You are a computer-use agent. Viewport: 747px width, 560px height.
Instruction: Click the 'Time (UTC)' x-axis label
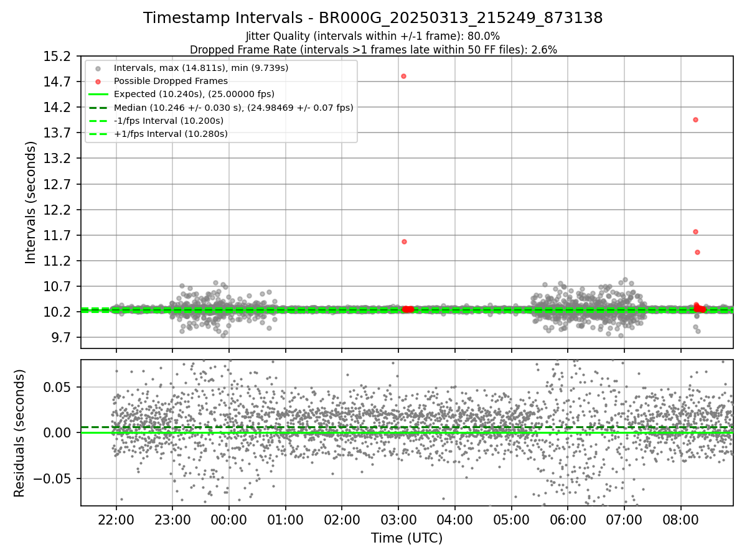click(406, 538)
